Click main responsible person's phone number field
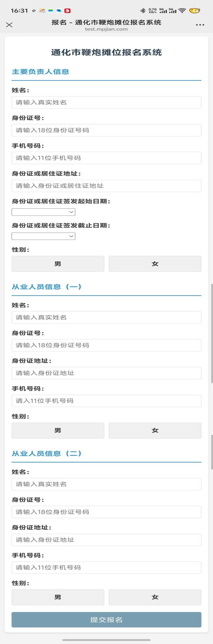 pyautogui.click(x=106, y=158)
